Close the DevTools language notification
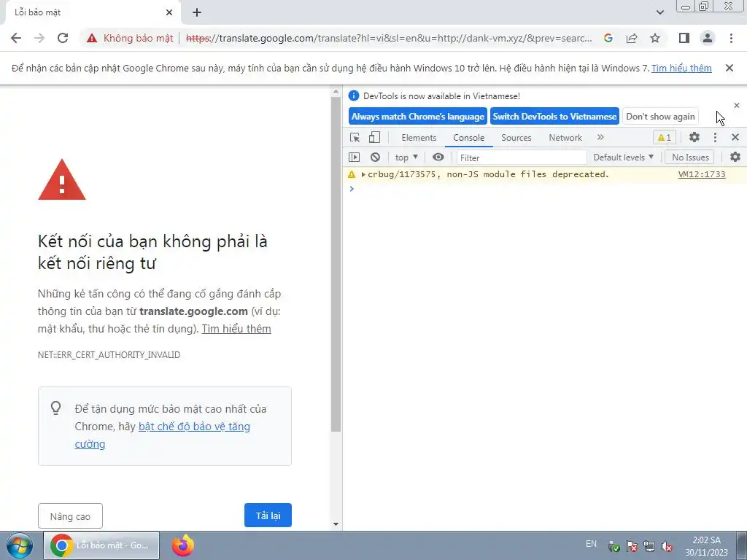 coord(737,105)
